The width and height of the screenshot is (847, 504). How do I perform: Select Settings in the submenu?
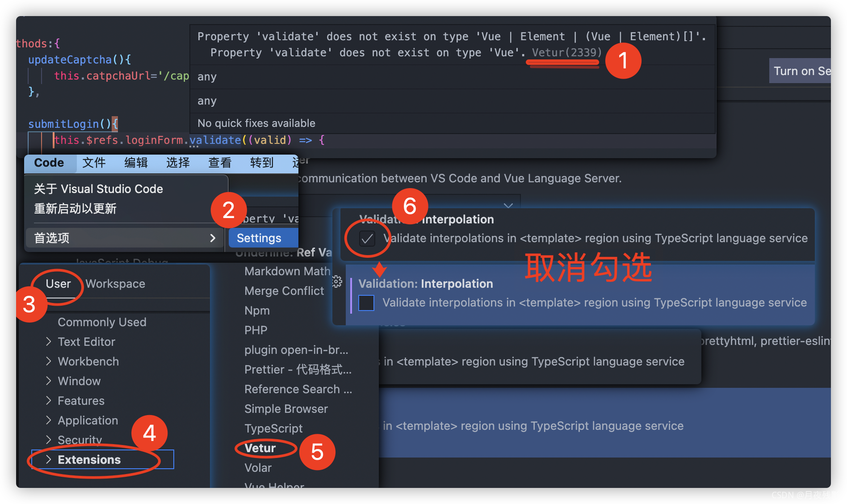coord(263,238)
